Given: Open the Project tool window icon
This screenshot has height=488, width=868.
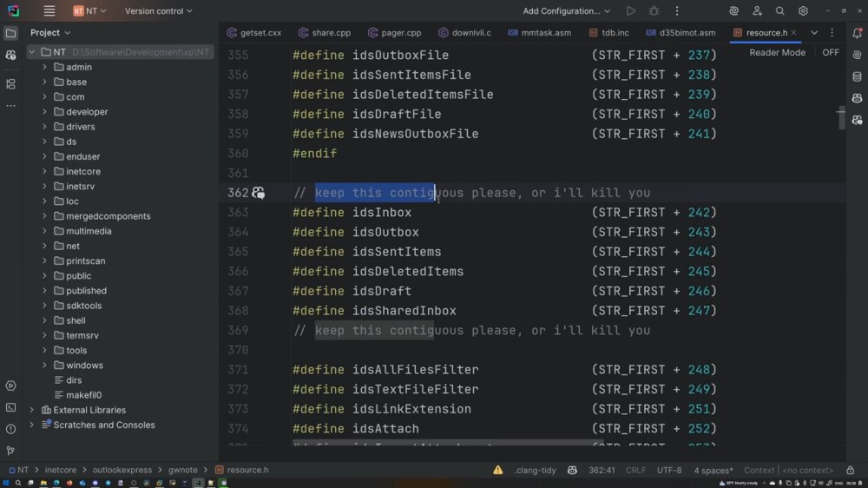Looking at the screenshot, I should point(10,33).
